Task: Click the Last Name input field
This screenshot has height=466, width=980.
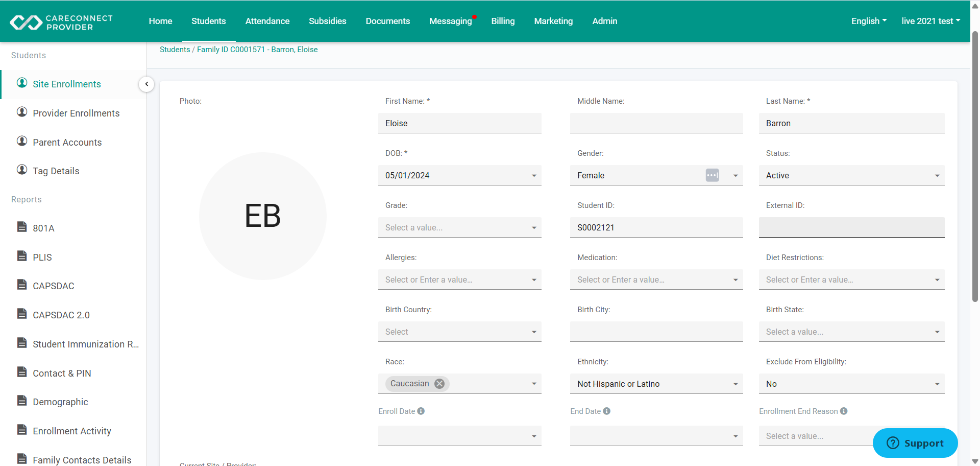Action: coord(852,123)
